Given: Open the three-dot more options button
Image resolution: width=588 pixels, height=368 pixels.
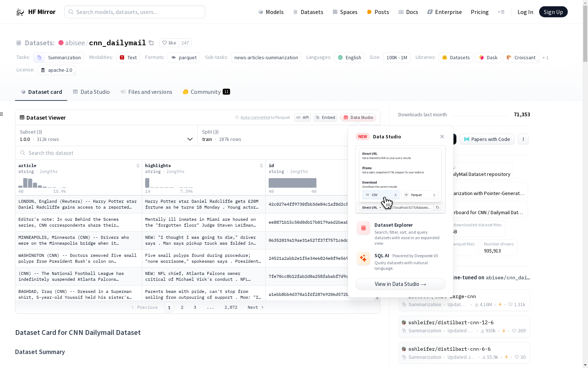Looking at the screenshot, I should point(523,139).
